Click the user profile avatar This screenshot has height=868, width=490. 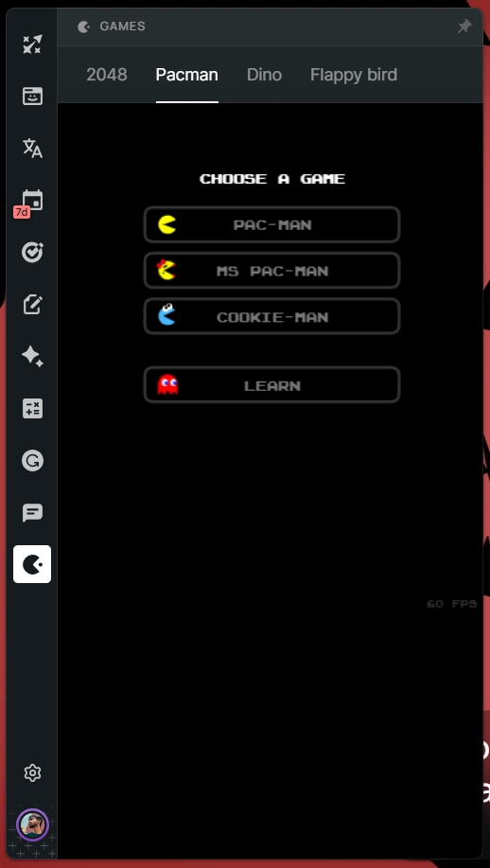32,824
